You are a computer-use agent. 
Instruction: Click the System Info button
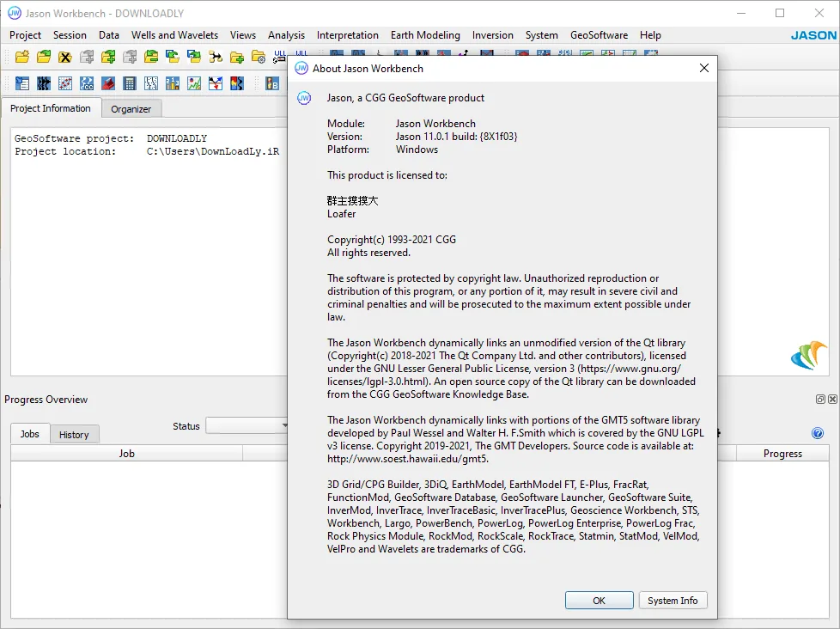[673, 601]
